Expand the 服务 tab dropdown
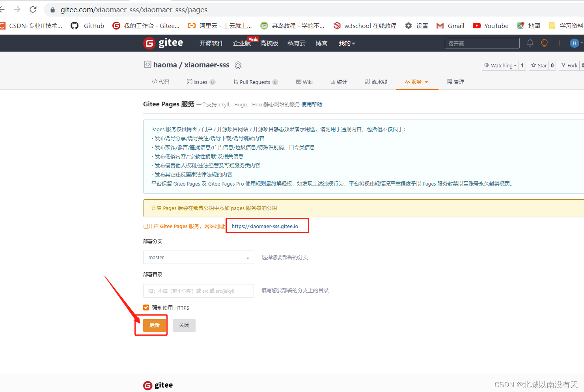This screenshot has height=392, width=584. point(416,82)
